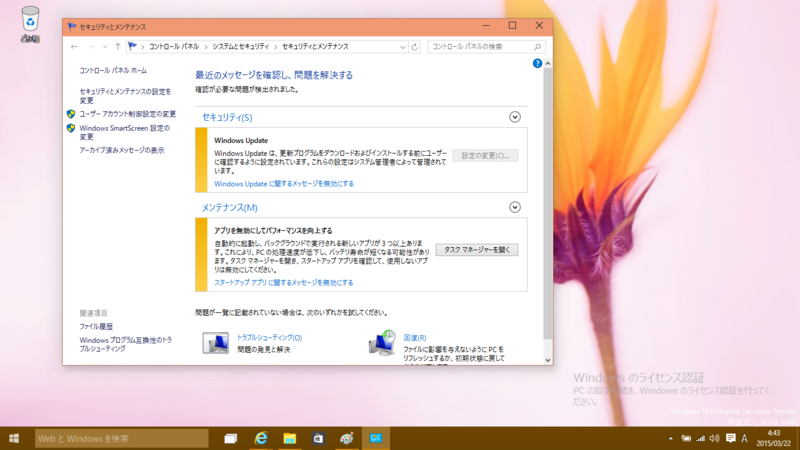This screenshot has width=800, height=450.
Task: Open Windows プログラム互換性のトラブルシューティング link
Action: [126, 344]
